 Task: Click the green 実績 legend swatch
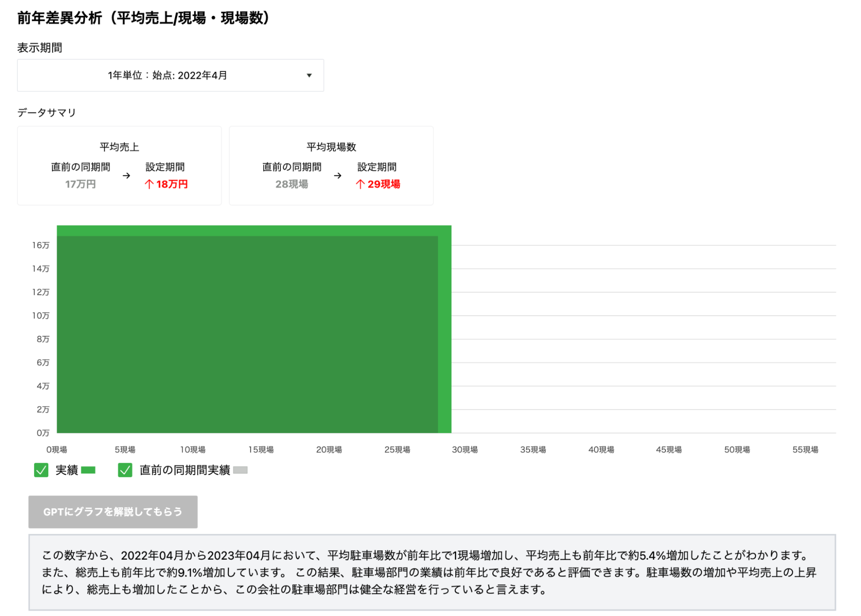(x=88, y=470)
